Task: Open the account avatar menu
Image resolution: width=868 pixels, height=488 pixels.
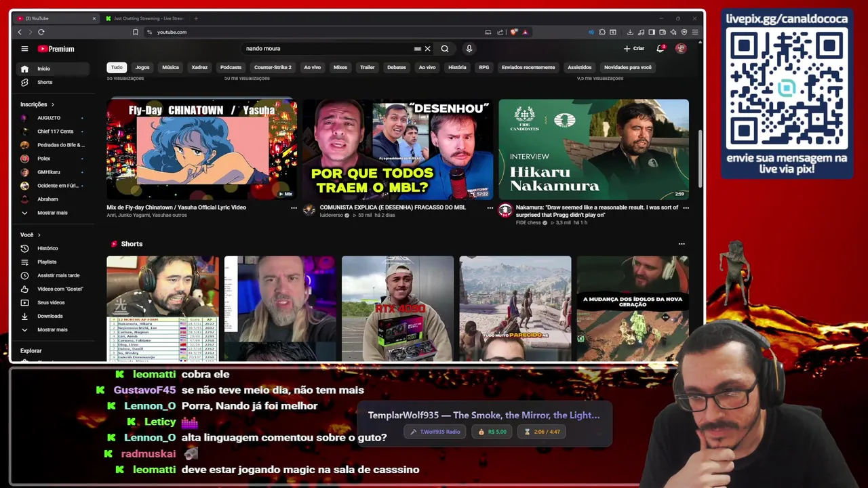Action: point(681,49)
